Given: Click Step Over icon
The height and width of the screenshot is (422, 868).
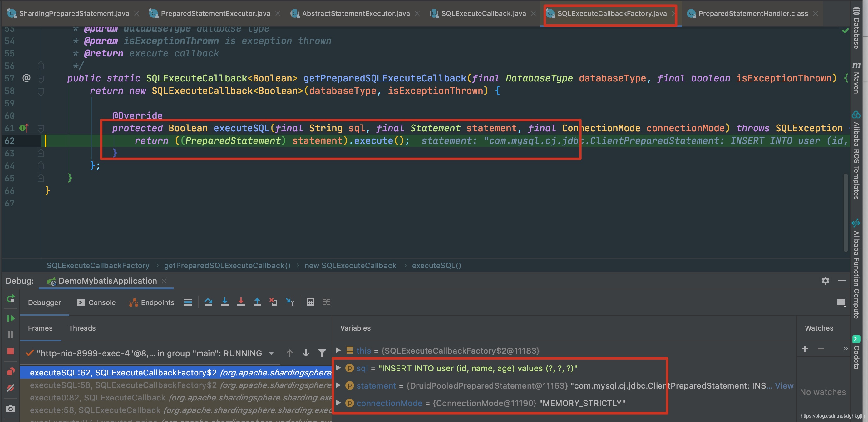Looking at the screenshot, I should pyautogui.click(x=209, y=302).
